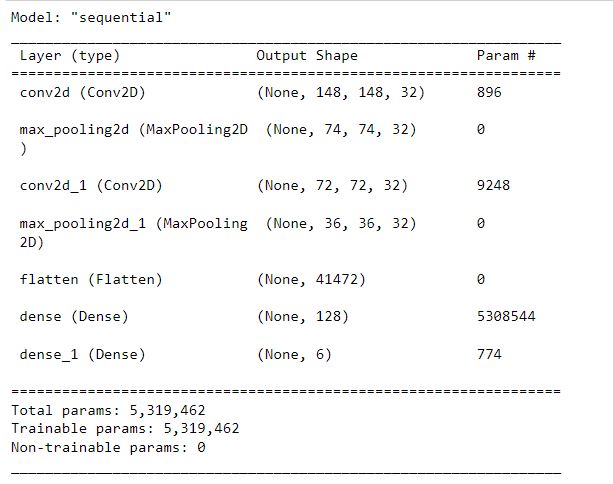Click the 9248 parameter count
This screenshot has height=484, width=613.
(493, 185)
